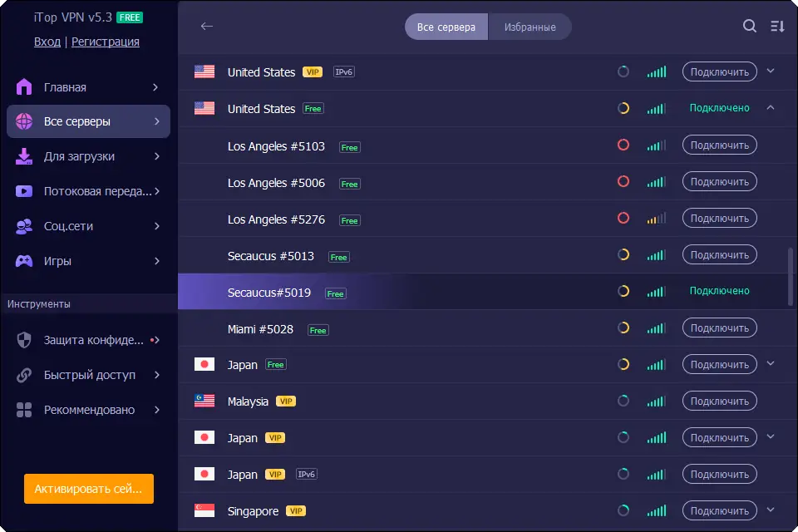Click the server list vertical scrollbar
798x532 pixels.
(790, 274)
